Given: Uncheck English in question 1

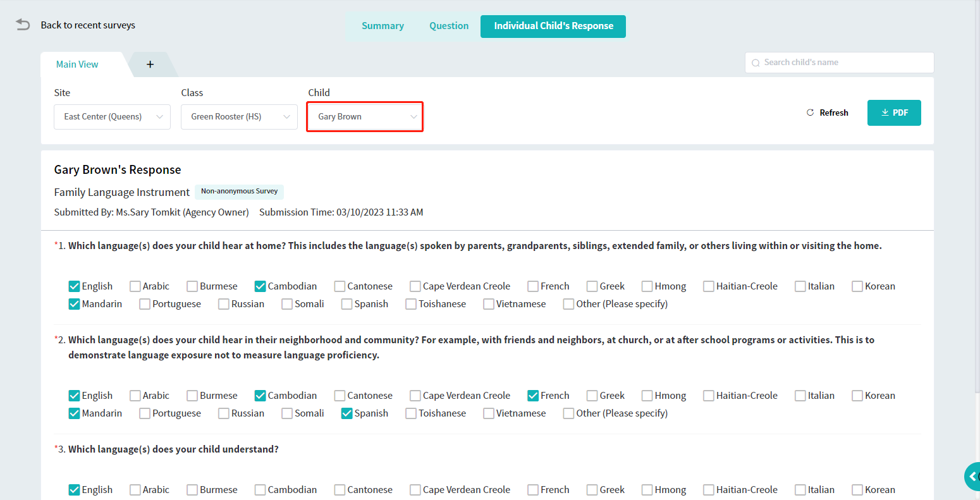Looking at the screenshot, I should point(75,286).
